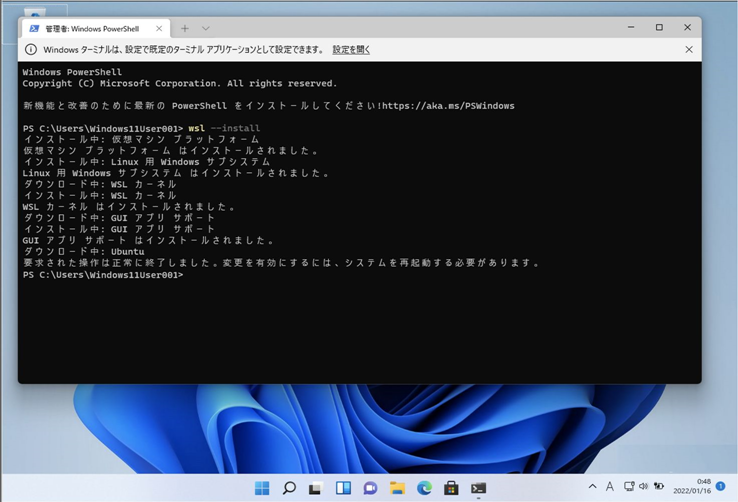
Task: Show hidden system tray icons
Action: pyautogui.click(x=593, y=486)
